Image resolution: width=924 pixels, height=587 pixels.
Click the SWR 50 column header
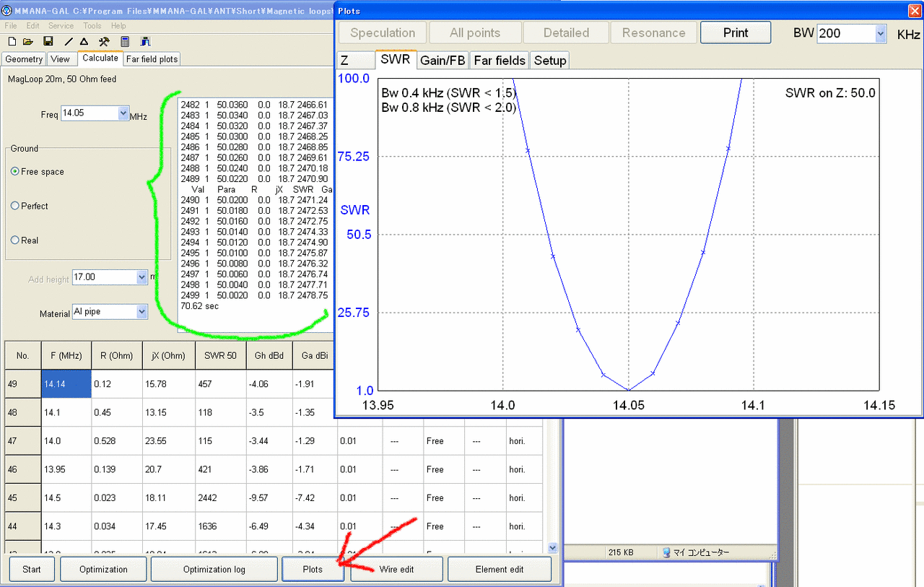tap(220, 355)
